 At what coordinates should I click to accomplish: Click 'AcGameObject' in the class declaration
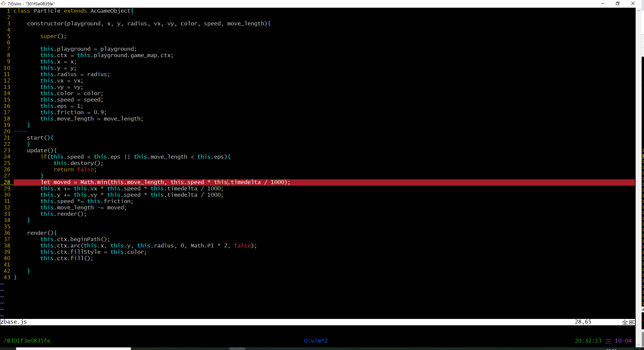[110, 11]
